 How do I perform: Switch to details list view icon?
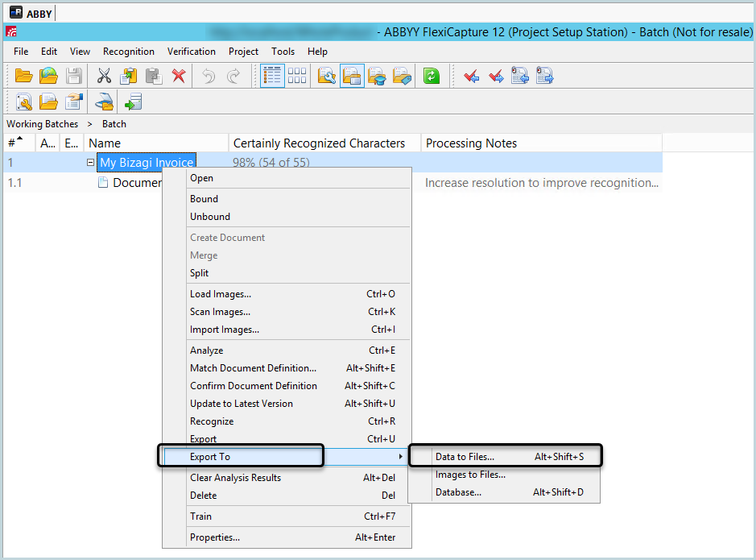(x=272, y=76)
